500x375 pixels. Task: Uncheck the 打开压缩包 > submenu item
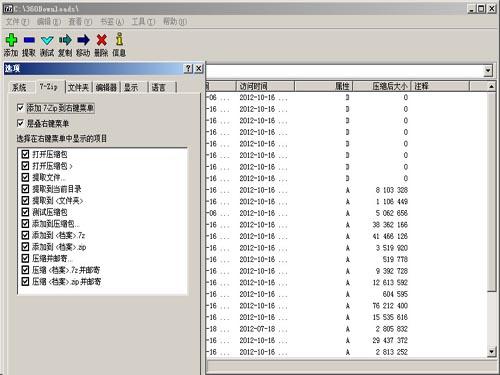coord(25,166)
